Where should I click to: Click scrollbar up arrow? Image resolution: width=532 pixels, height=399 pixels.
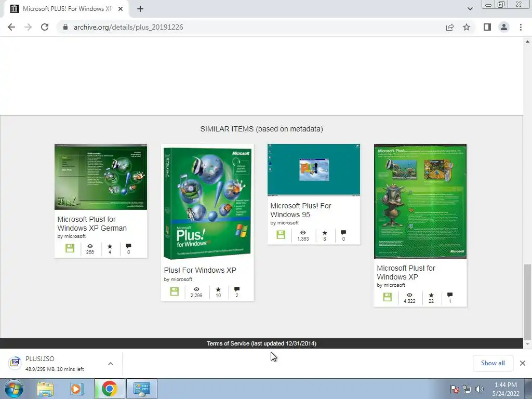(527, 42)
